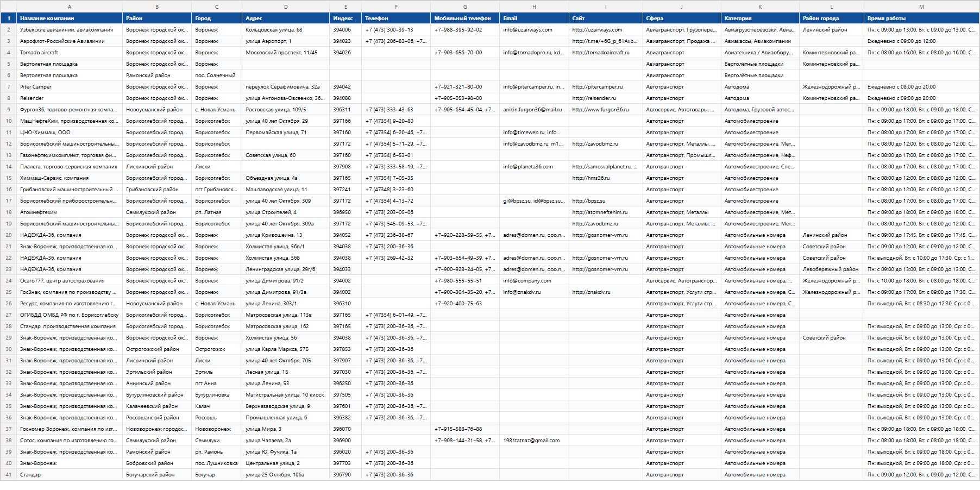This screenshot has width=980, height=490.
Task: Select city cell 'Острогожск'
Action: point(217,349)
